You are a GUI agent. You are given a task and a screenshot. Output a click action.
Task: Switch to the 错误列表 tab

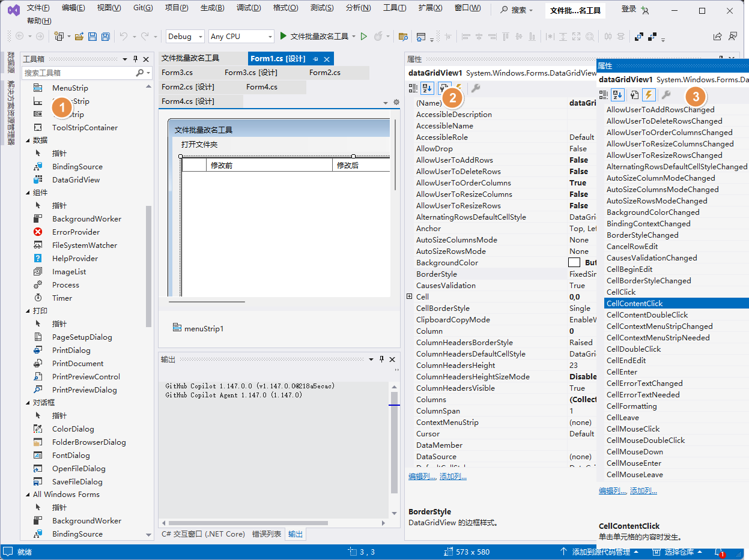tap(266, 534)
